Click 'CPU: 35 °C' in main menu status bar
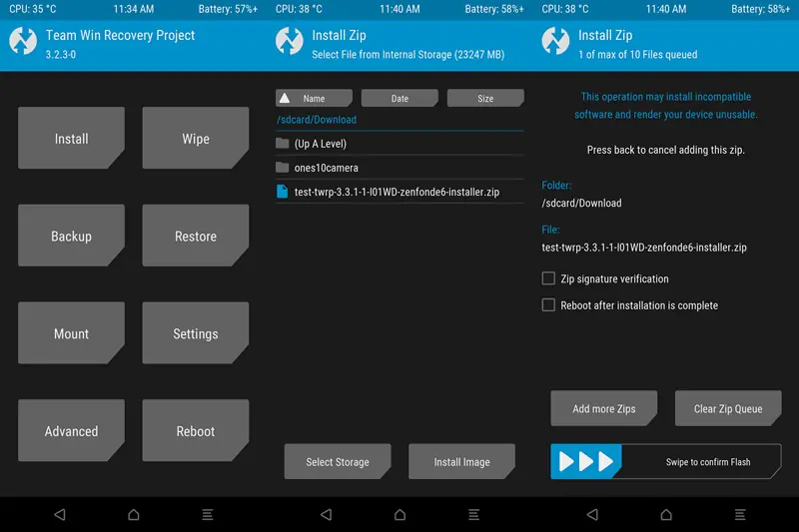 pos(33,9)
